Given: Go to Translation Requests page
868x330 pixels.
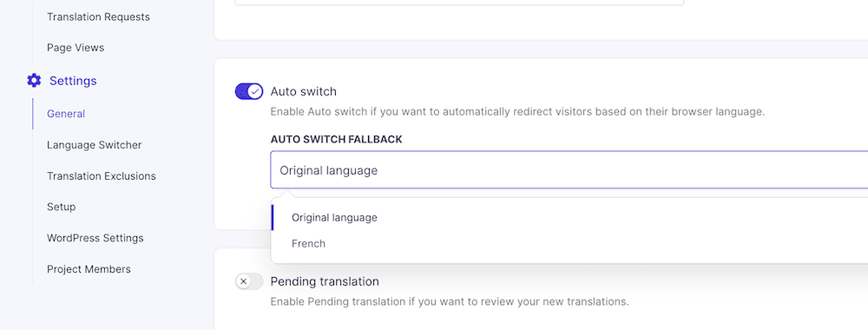Looking at the screenshot, I should (x=98, y=16).
